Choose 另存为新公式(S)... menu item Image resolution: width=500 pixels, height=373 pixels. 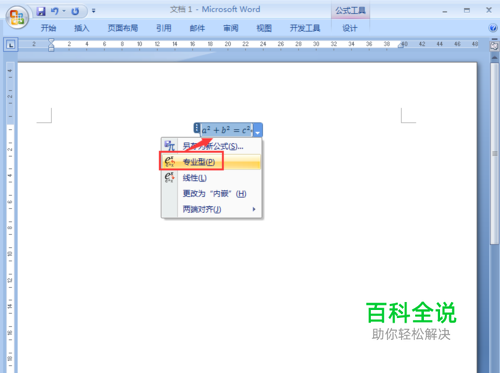click(212, 146)
